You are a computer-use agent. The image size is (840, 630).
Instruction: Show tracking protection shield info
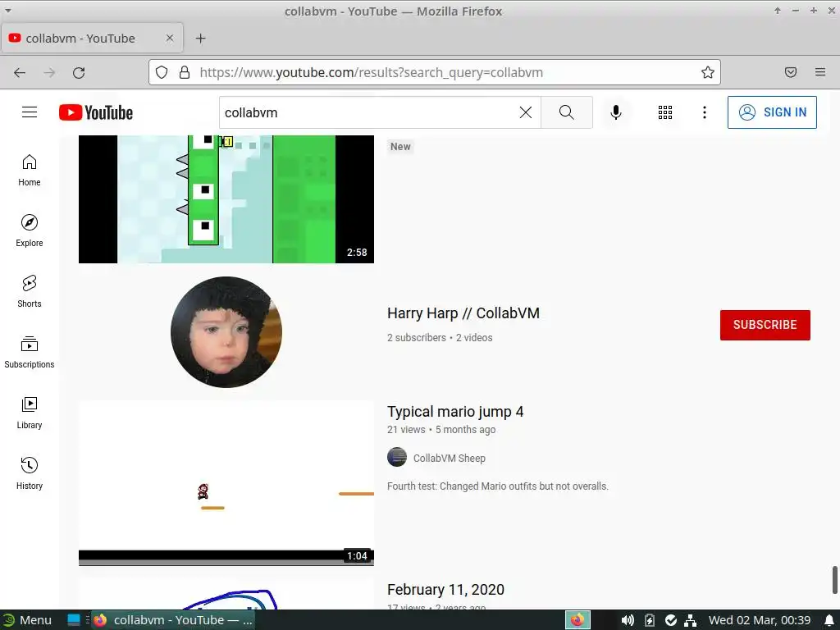[162, 72]
